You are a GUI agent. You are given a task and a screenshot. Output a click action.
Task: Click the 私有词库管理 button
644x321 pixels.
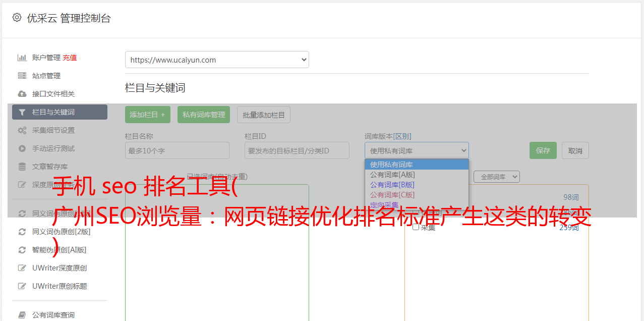click(x=204, y=115)
